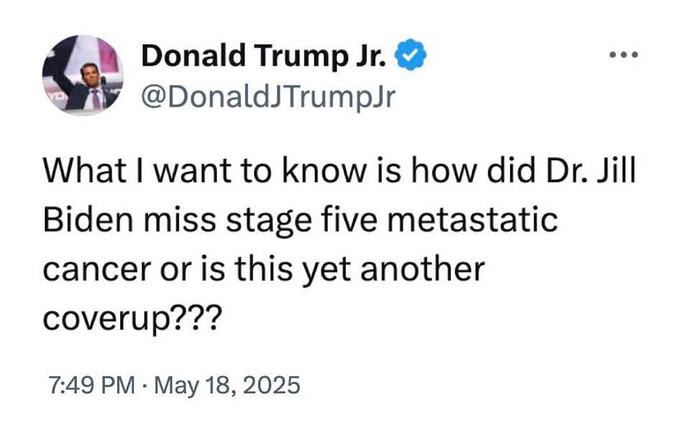Click the 7:49 PM timestamp

92,385
